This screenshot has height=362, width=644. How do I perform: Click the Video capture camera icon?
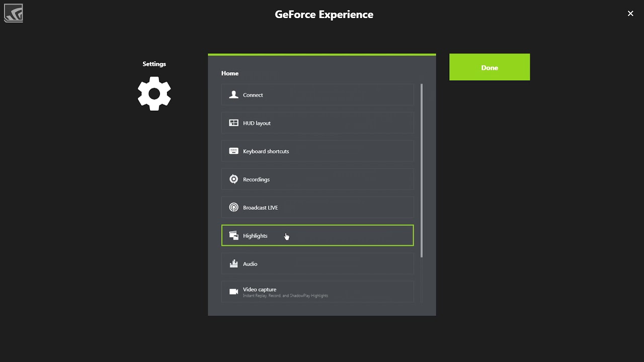click(233, 292)
